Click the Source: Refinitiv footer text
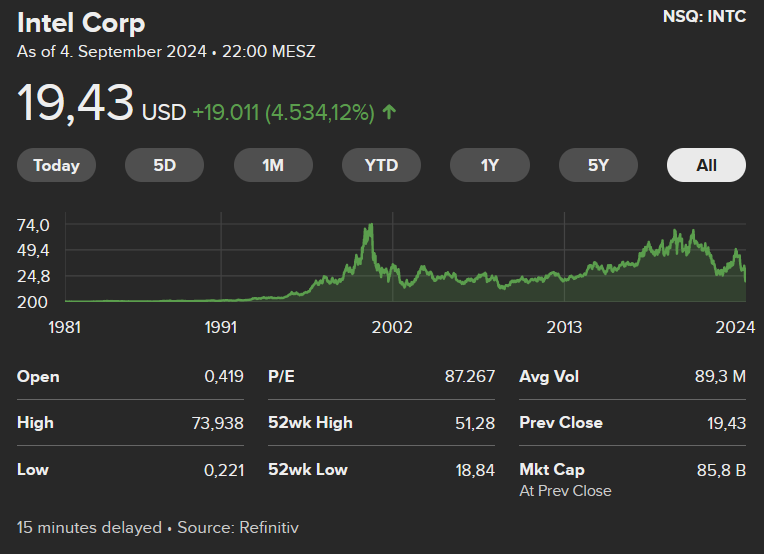 238,528
